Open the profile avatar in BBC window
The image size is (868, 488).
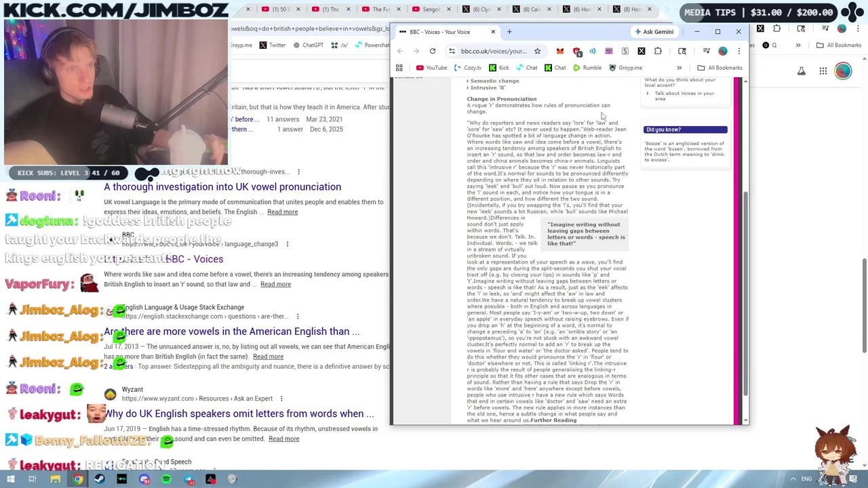click(723, 51)
